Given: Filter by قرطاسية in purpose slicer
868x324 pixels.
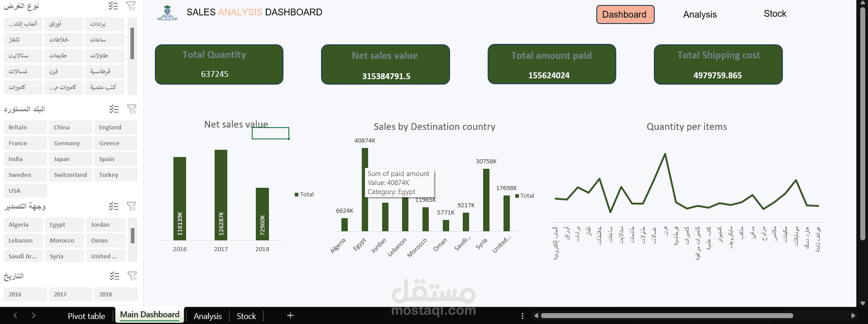Looking at the screenshot, I should click(105, 71).
